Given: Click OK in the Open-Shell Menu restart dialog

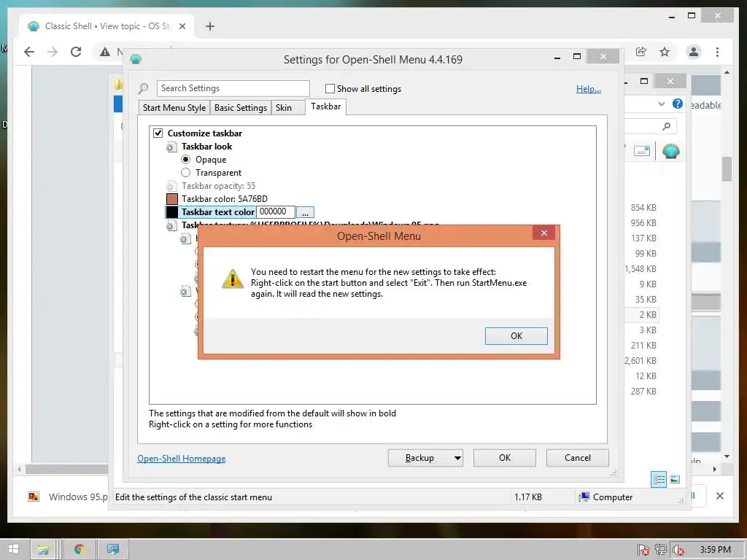Looking at the screenshot, I should click(516, 335).
